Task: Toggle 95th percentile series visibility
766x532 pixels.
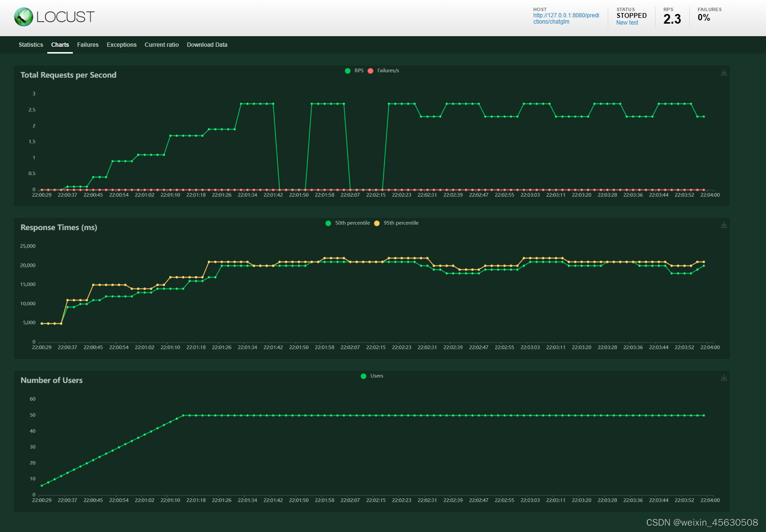Action: pyautogui.click(x=397, y=223)
